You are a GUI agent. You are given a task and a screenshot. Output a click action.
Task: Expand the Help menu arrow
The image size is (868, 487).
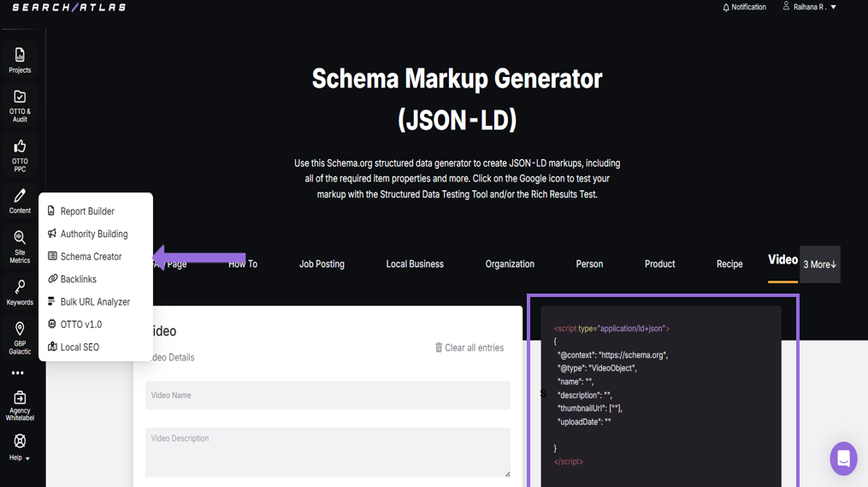(x=27, y=459)
